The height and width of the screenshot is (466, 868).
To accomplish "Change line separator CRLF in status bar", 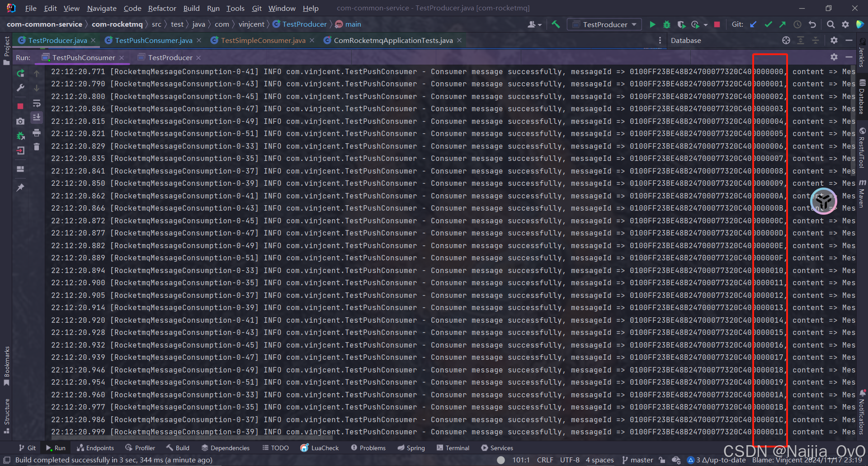I will (x=545, y=460).
